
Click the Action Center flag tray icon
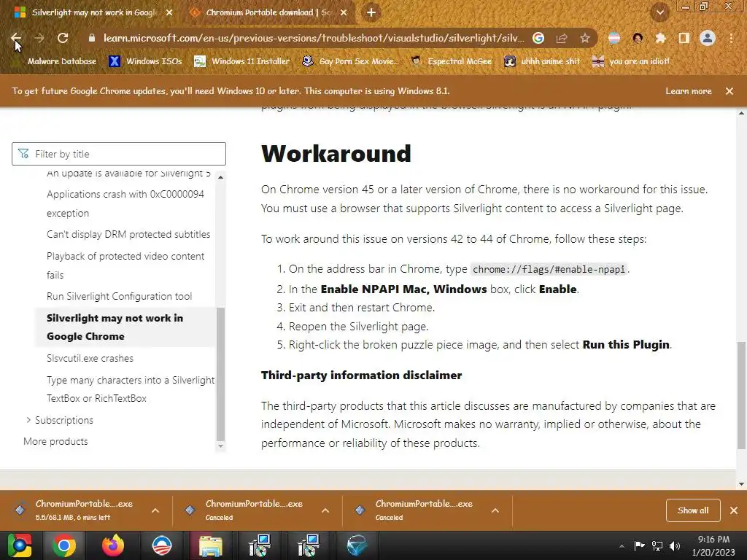click(639, 546)
